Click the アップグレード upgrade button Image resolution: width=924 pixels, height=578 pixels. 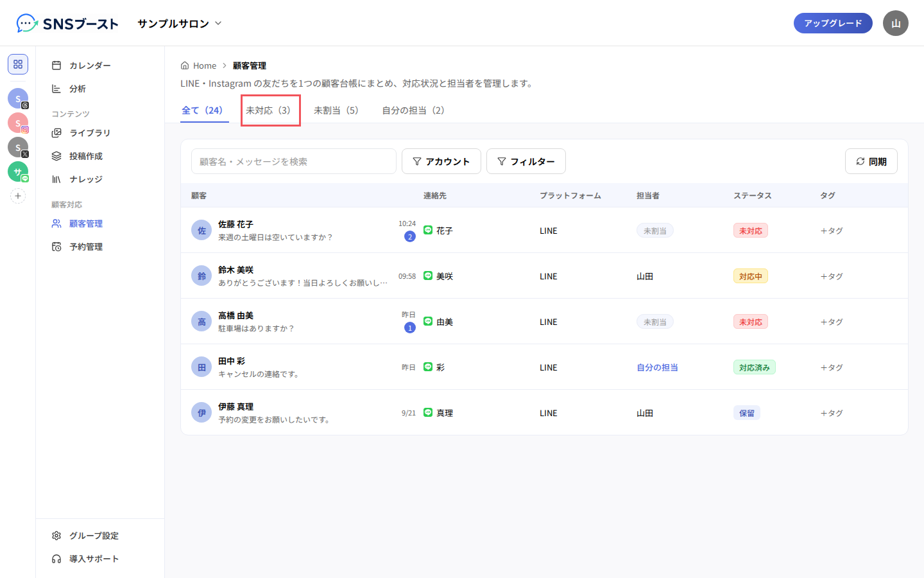tap(833, 23)
